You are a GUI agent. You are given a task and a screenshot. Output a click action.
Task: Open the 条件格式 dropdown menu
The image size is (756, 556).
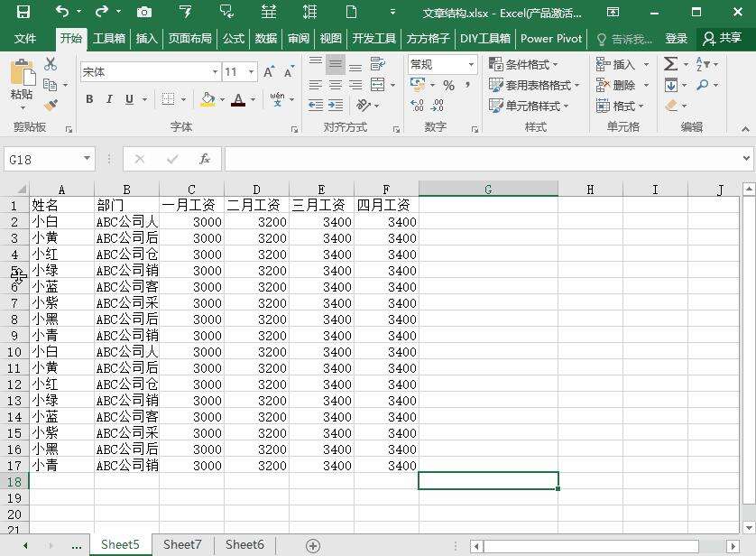(x=523, y=64)
